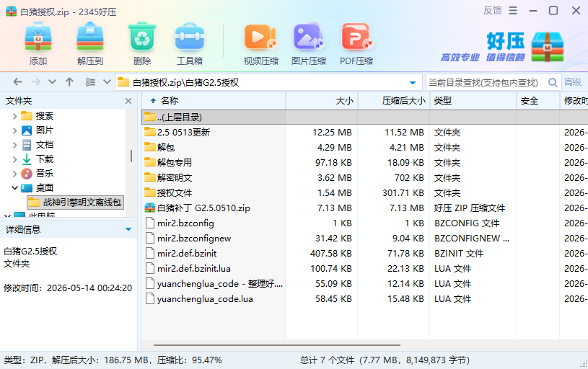
Task: Select 战神引擎明文离线包 folder in tree
Action: pos(75,203)
